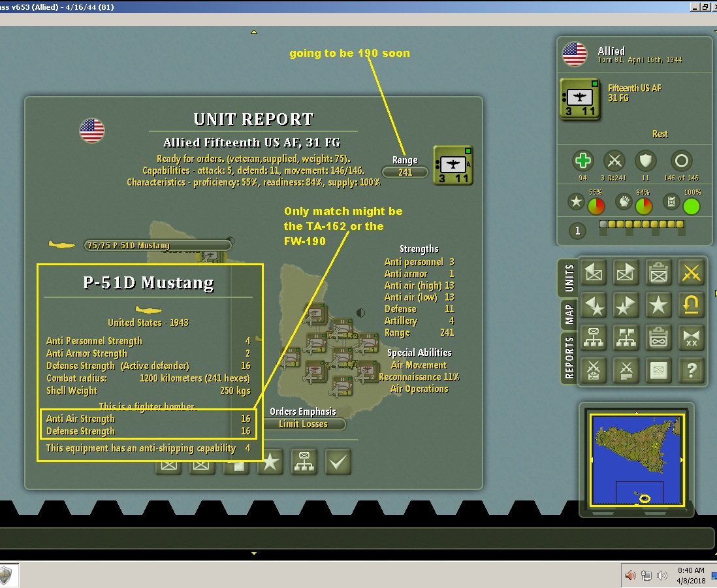The image size is (717, 588).
Task: Click "Turn 81, April 16th, 1944" text
Action: pyautogui.click(x=640, y=60)
